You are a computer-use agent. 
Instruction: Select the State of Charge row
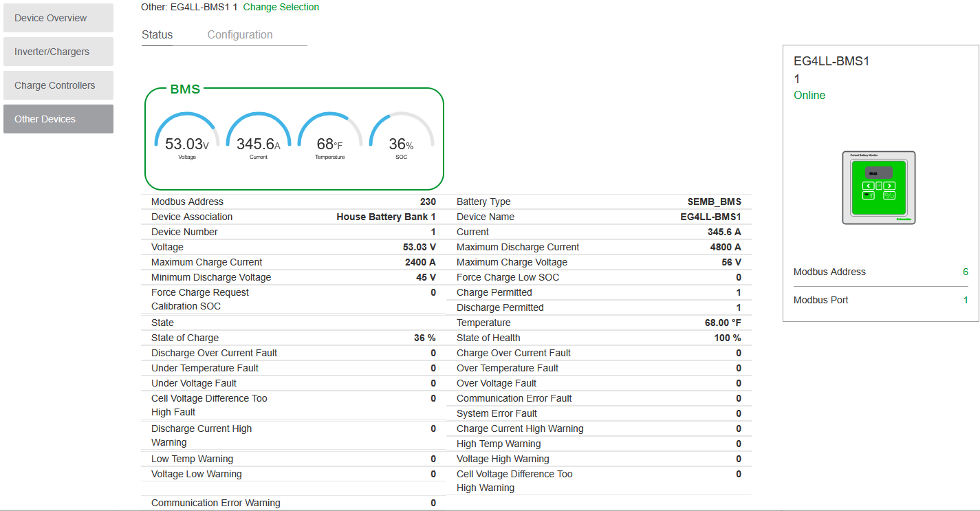(294, 338)
